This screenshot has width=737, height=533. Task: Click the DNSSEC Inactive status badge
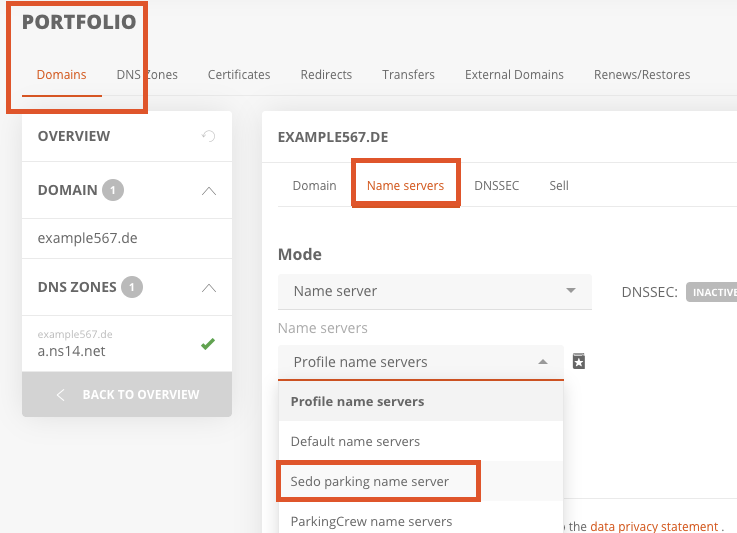(x=712, y=292)
